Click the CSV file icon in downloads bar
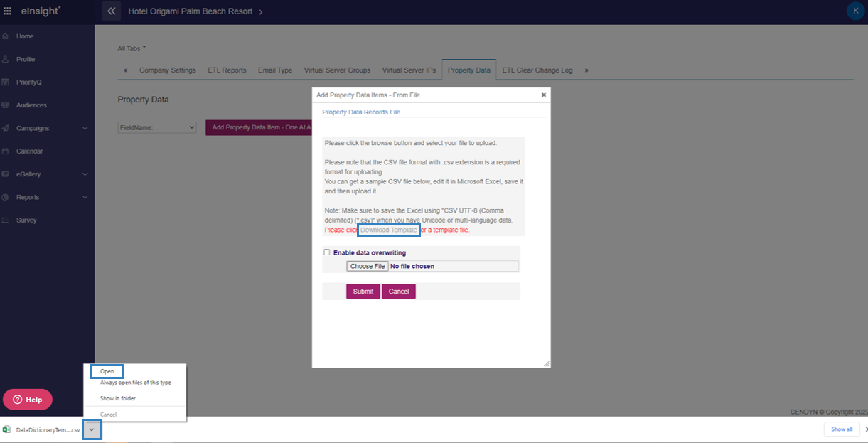Image resolution: width=868 pixels, height=443 pixels. pyautogui.click(x=6, y=429)
